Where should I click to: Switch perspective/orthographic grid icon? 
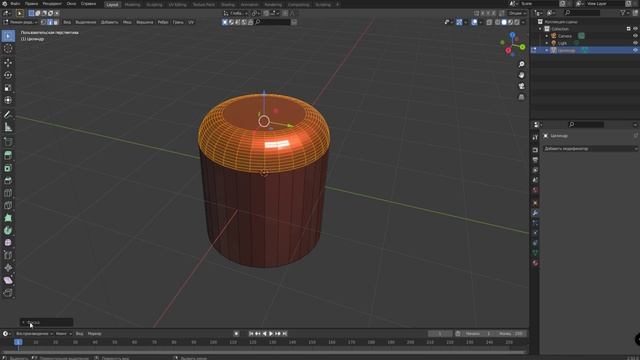click(x=521, y=97)
